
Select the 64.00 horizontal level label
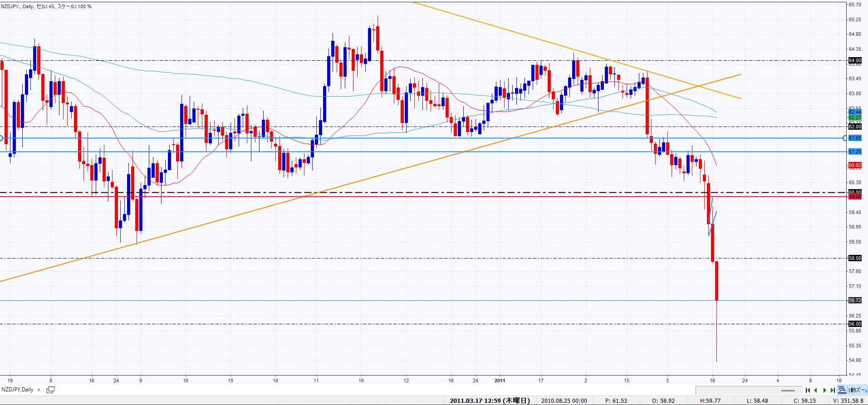855,60
